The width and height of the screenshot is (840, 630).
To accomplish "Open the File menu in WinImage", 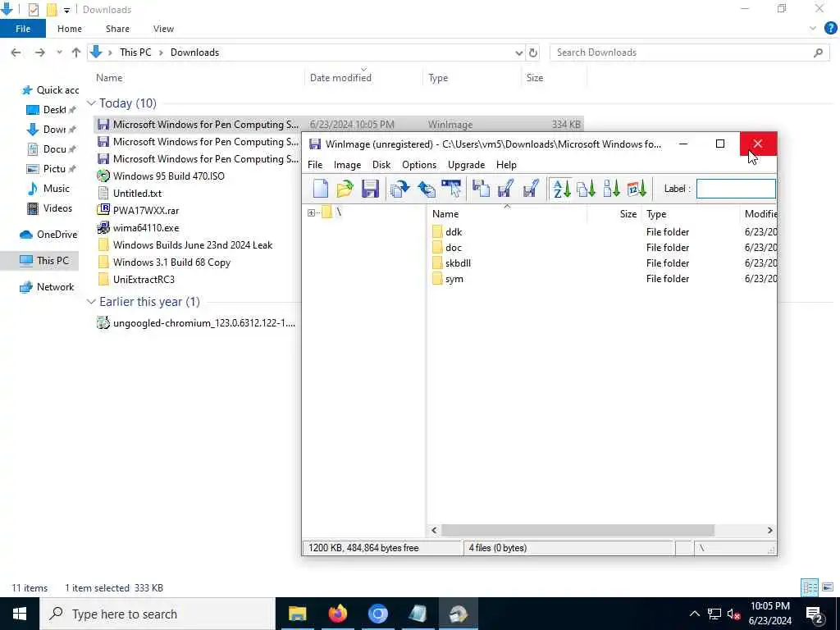I will [x=315, y=165].
